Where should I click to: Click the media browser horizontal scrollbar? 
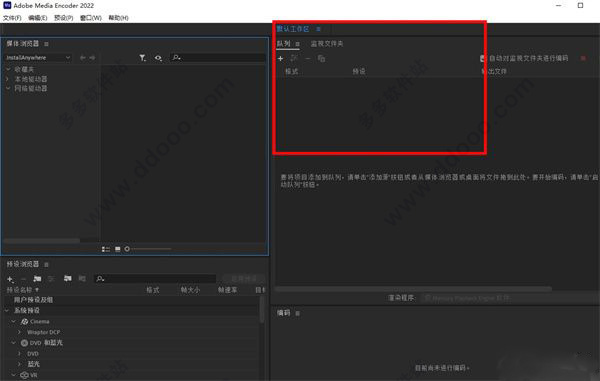point(42,241)
